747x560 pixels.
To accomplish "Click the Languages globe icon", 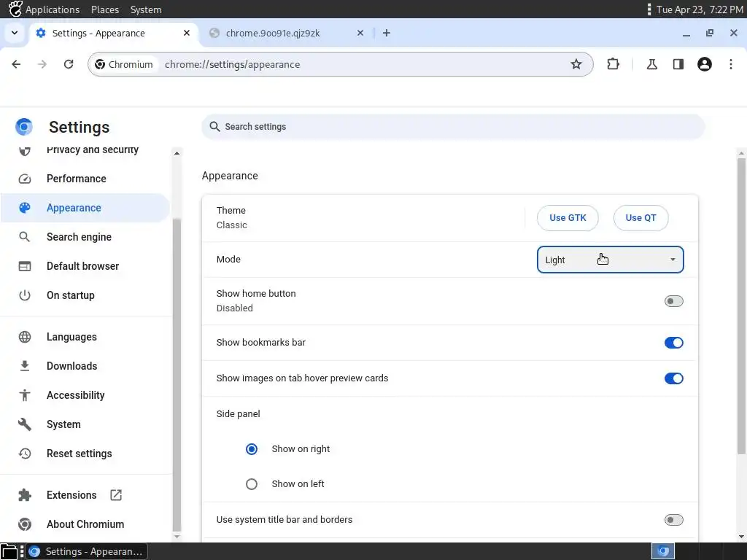I will click(x=25, y=337).
